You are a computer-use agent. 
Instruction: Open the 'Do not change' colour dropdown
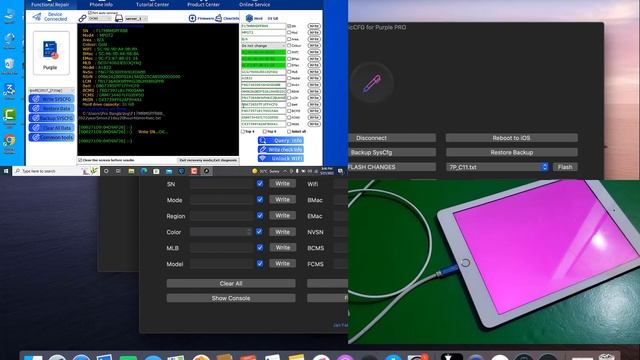pyautogui.click(x=263, y=46)
